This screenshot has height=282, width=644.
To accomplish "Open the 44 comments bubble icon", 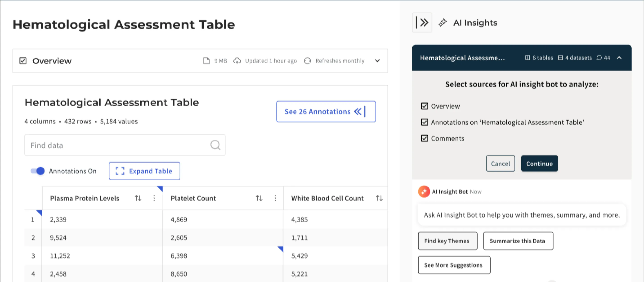I will click(599, 58).
